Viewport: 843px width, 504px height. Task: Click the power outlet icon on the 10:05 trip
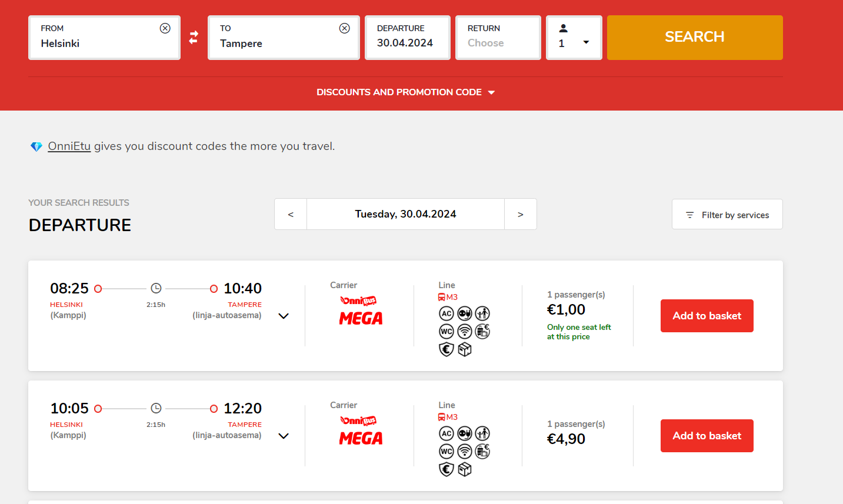coord(465,433)
